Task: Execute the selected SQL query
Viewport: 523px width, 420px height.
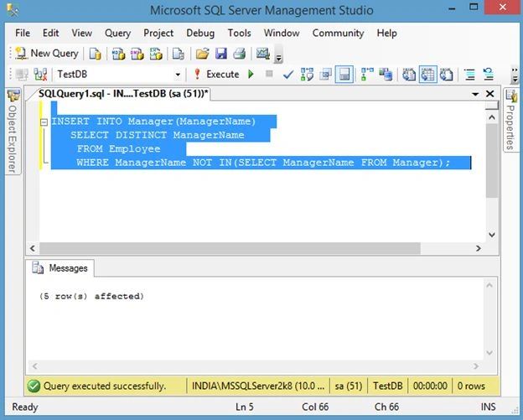Action: pos(216,74)
